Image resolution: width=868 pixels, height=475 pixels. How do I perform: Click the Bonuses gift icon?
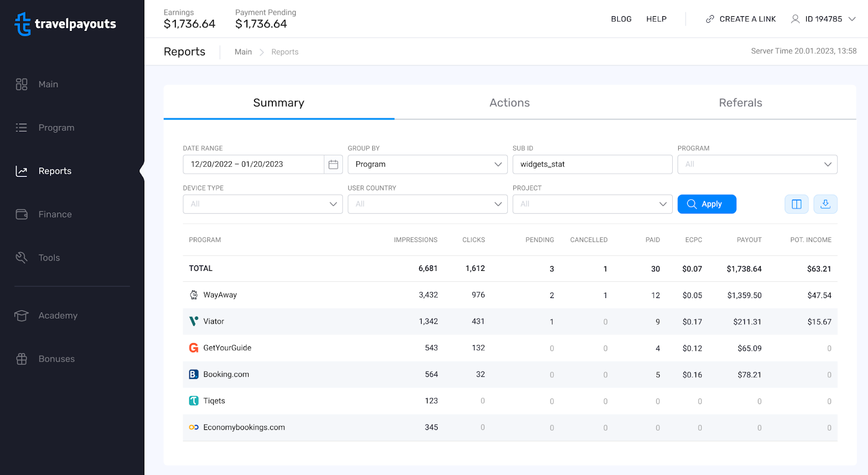click(22, 359)
